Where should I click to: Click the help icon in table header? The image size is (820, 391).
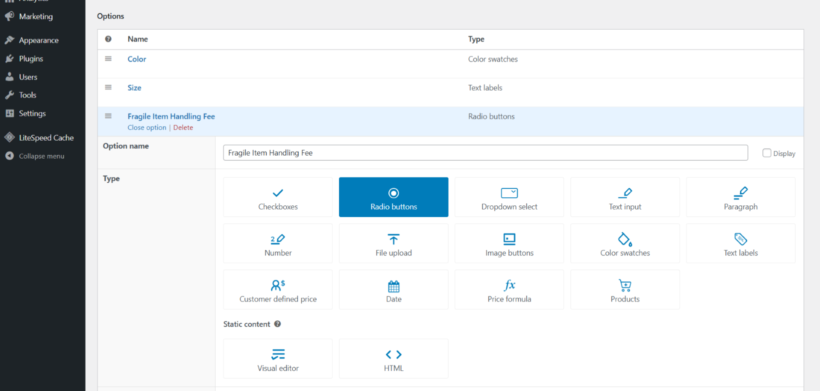click(108, 39)
